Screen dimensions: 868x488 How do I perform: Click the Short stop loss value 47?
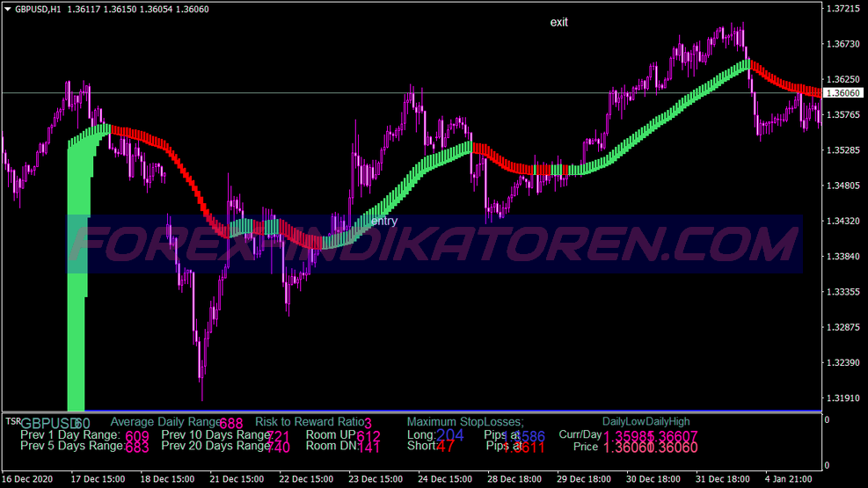point(444,447)
